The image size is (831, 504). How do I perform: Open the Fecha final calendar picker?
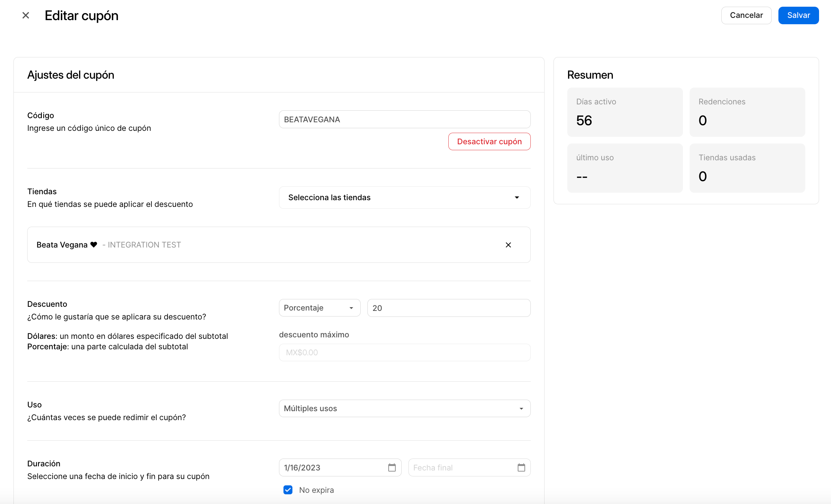pos(521,467)
